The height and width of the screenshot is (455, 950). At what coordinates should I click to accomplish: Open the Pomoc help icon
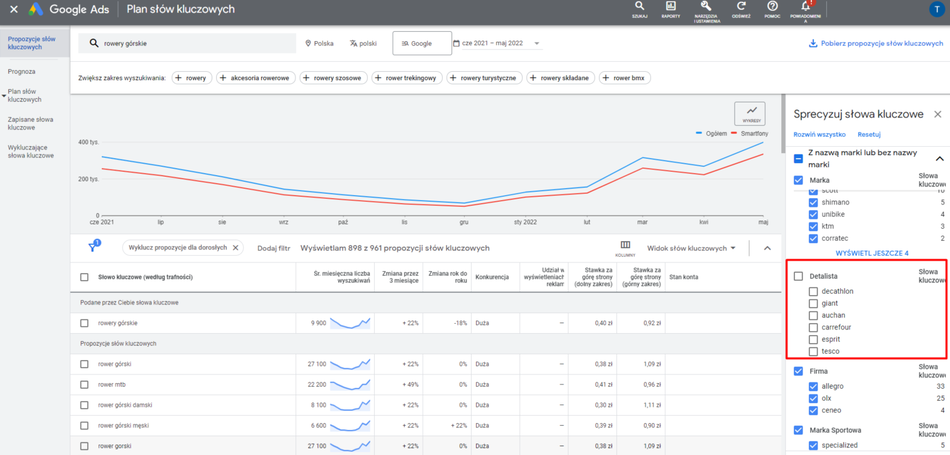click(x=772, y=8)
